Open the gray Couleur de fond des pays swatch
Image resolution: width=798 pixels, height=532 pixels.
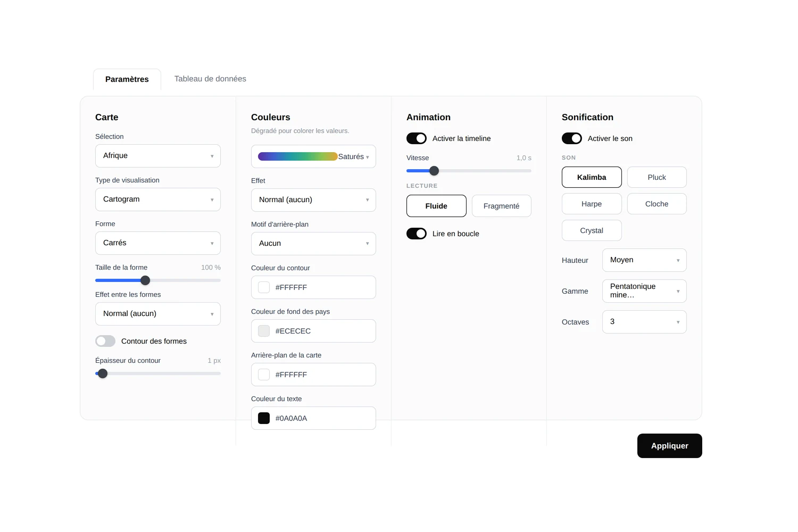[x=264, y=331]
